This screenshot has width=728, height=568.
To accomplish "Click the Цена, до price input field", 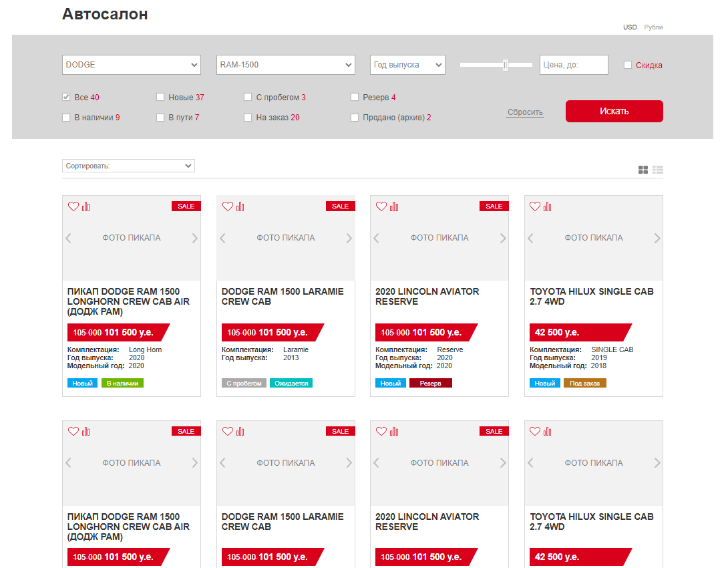I will 574,65.
